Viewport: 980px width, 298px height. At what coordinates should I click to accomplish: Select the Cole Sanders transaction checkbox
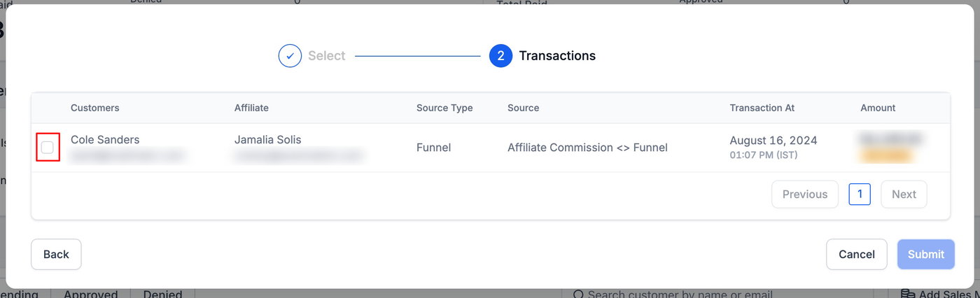48,148
